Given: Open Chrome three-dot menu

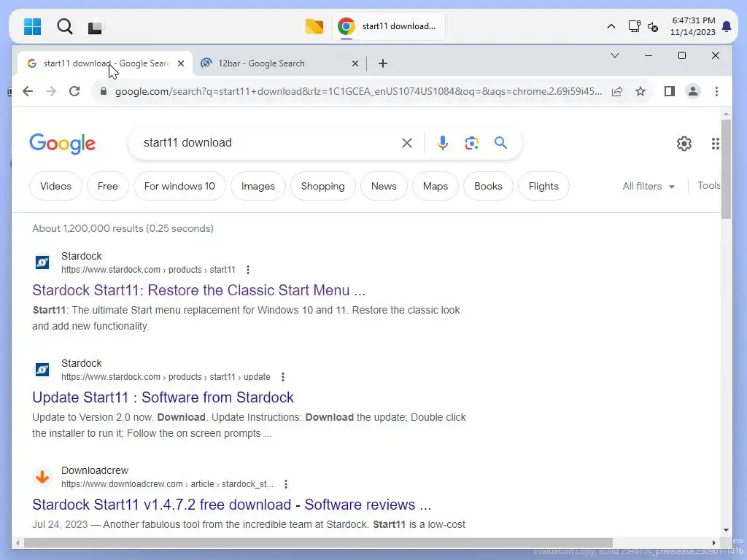Looking at the screenshot, I should point(716,91).
